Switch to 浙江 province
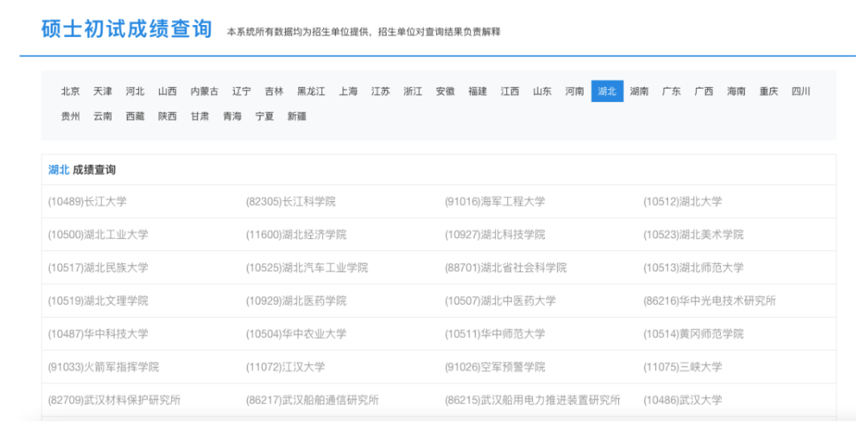Image resolution: width=868 pixels, height=440 pixels. tap(412, 92)
